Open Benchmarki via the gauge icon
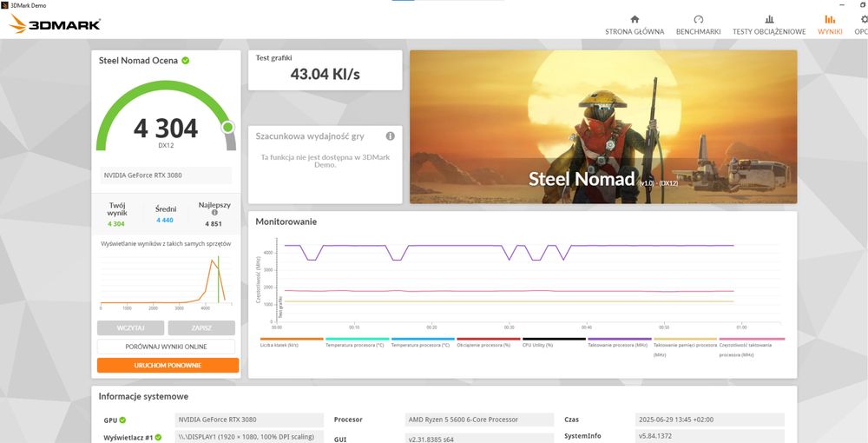This screenshot has width=868, height=443. 698,19
